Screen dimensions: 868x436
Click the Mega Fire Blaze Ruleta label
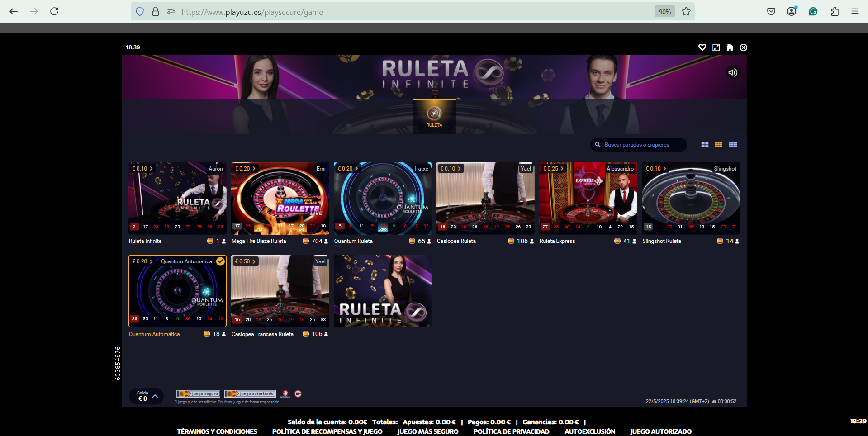[259, 241]
